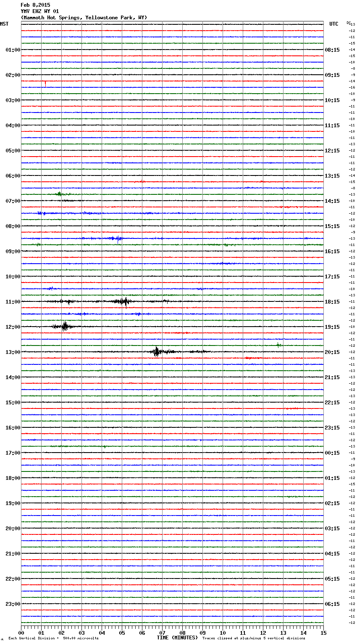357x644 pixels.
Task: Select the 04:00 MST row label
Action: point(13,126)
